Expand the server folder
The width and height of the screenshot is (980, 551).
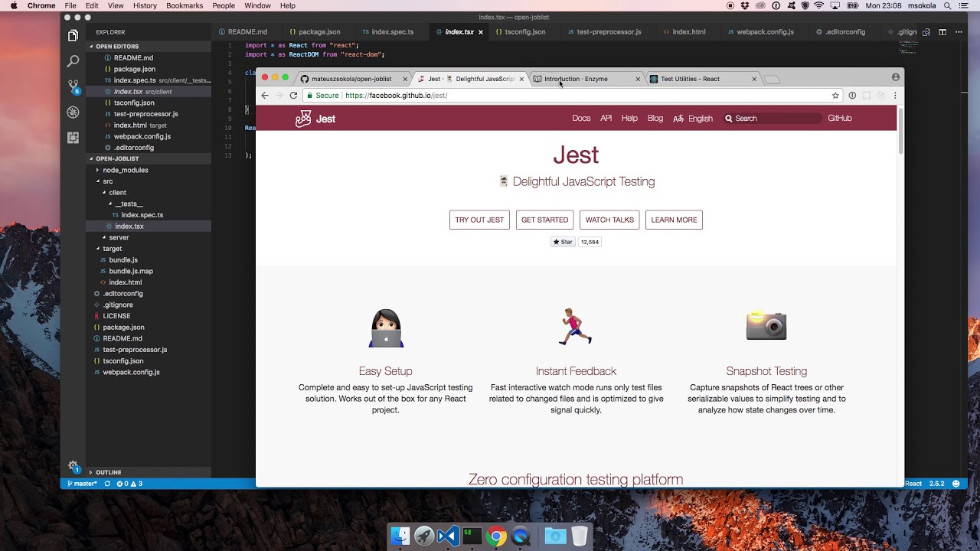pos(119,237)
